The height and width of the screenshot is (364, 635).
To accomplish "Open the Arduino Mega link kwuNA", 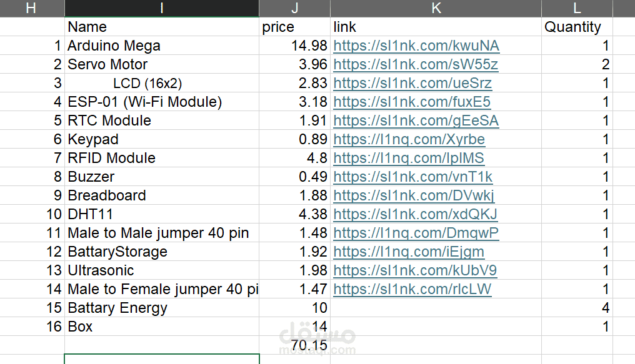I will 416,46.
